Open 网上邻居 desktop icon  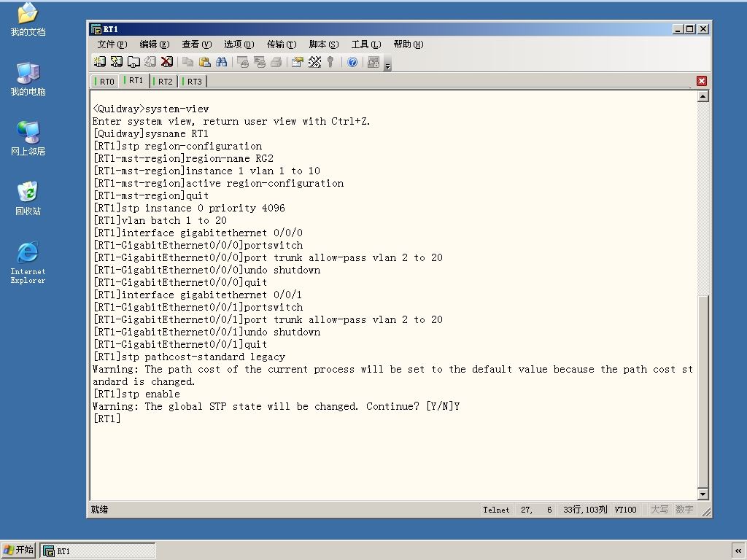click(28, 139)
